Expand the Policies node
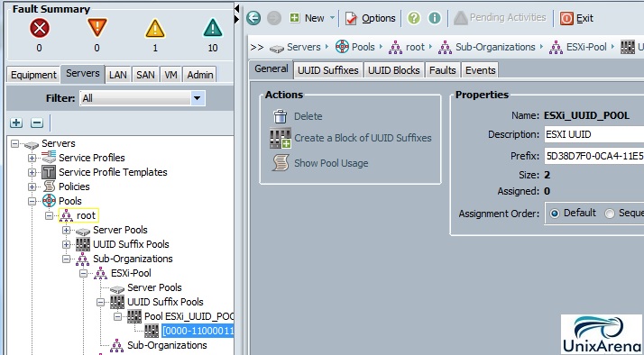 pos(32,187)
